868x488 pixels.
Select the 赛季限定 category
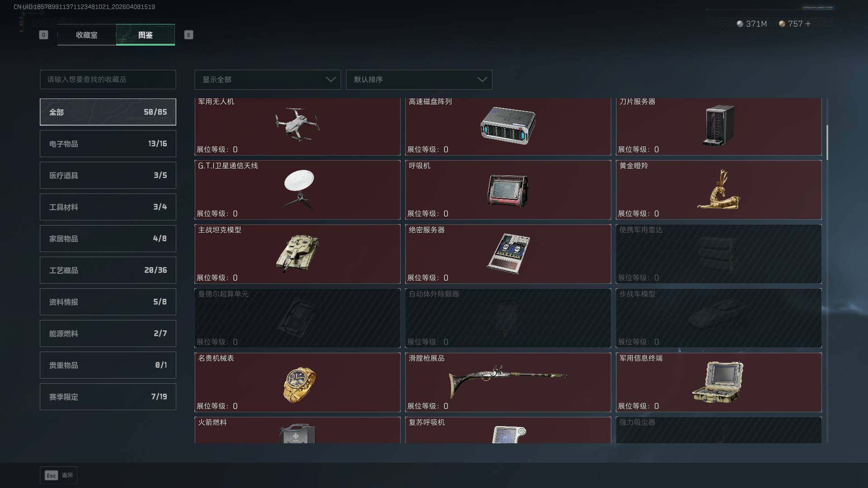point(108,397)
